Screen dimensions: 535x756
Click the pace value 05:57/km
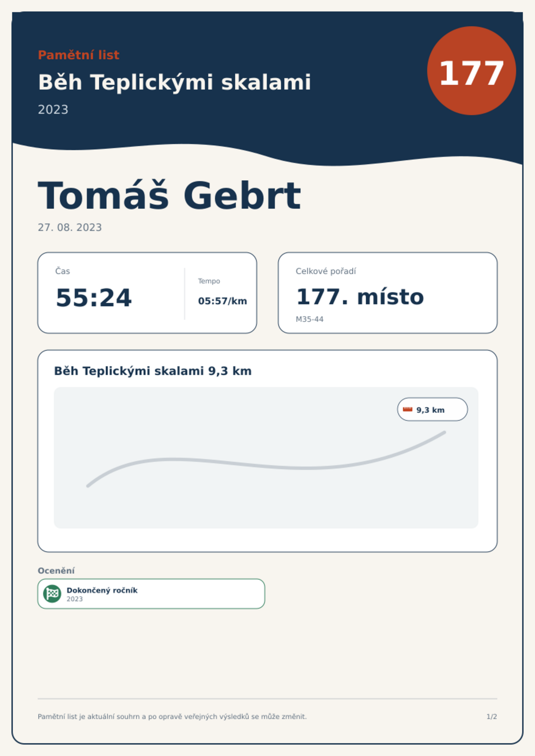222,301
